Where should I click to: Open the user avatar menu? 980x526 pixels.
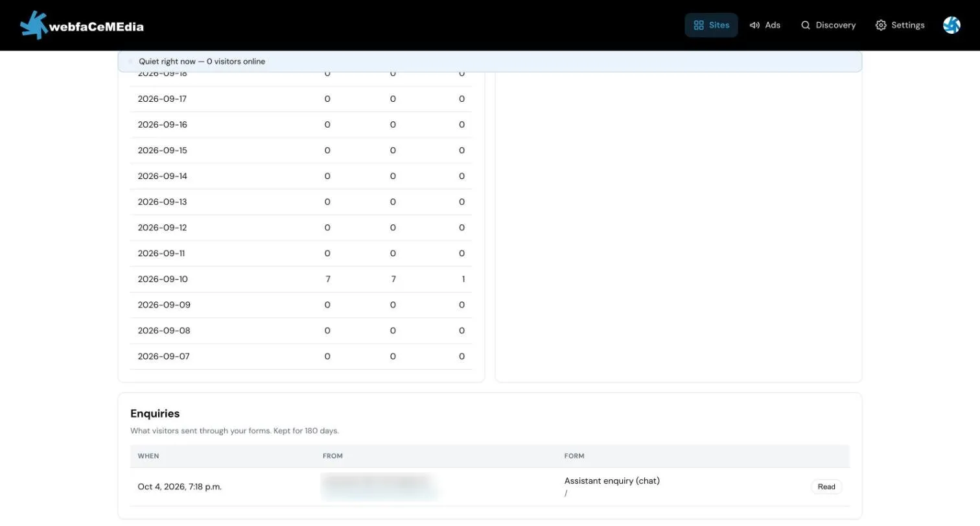[x=951, y=25]
